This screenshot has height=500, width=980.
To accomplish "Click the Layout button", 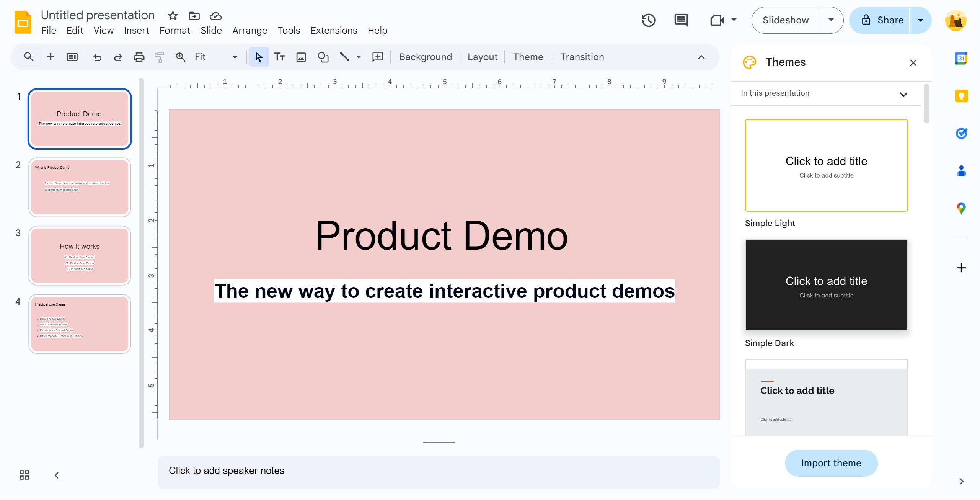I will coord(482,57).
